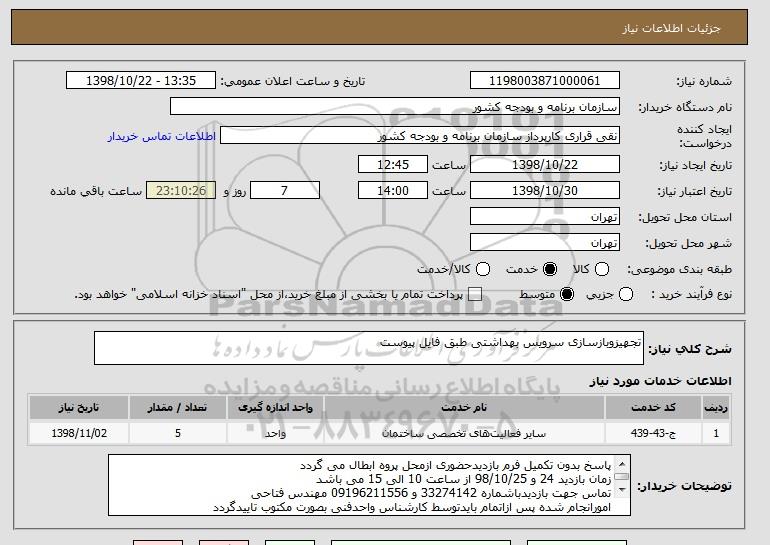
Task: Click the general description text box
Action: (369, 348)
